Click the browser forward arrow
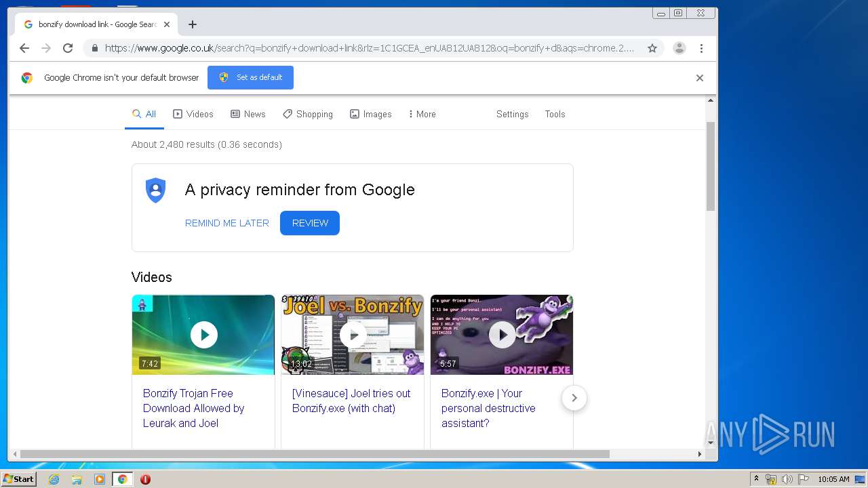868x488 pixels. coord(46,48)
